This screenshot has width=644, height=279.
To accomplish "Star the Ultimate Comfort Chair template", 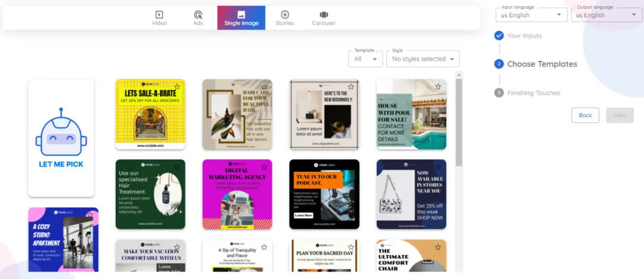I will (x=438, y=247).
